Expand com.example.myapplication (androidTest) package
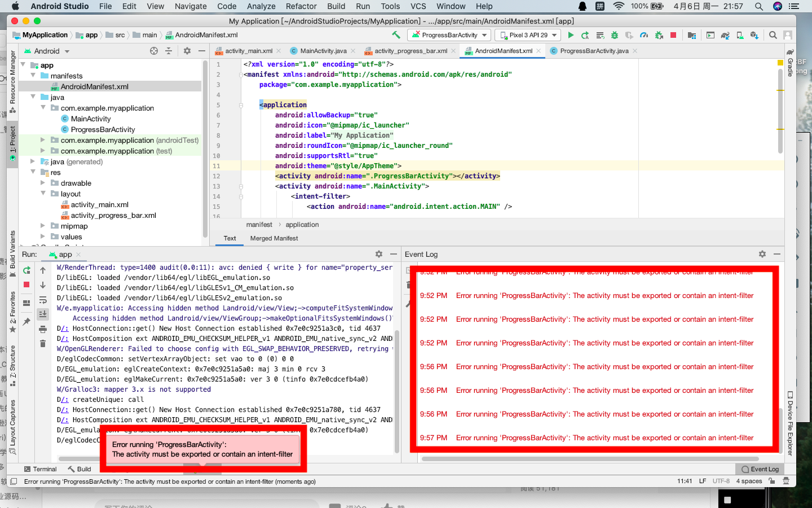The height and width of the screenshot is (508, 812). 43,140
